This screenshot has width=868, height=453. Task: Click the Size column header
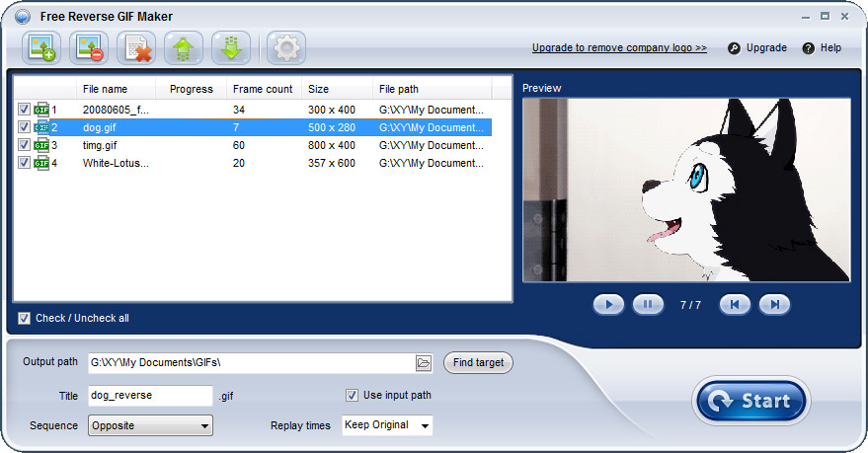[x=337, y=89]
